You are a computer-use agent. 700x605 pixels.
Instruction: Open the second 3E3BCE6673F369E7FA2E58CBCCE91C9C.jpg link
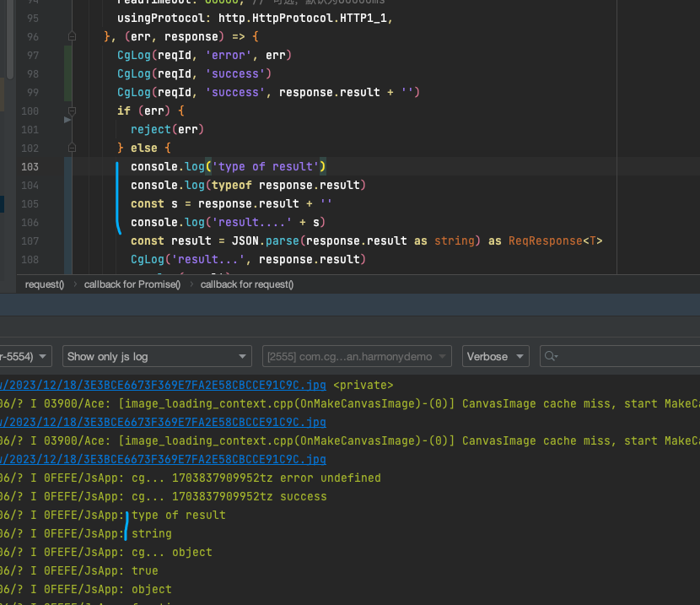click(163, 422)
